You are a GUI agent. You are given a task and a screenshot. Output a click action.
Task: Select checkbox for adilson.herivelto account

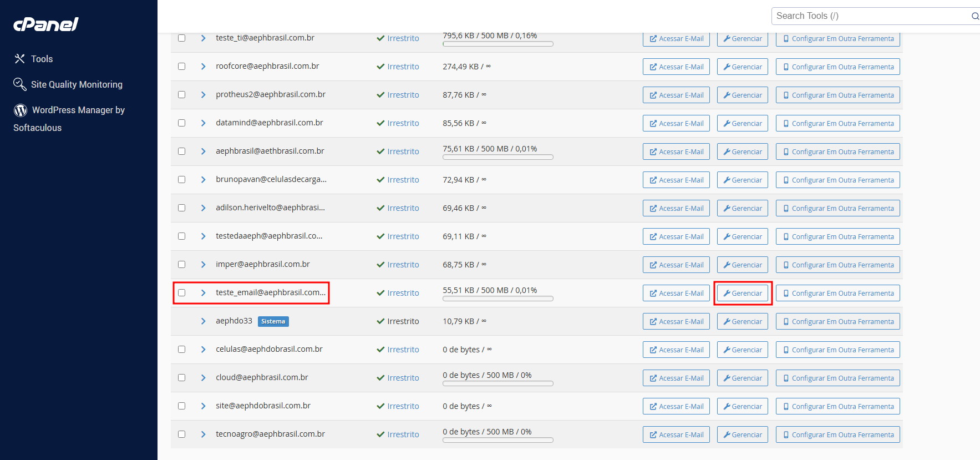tap(181, 208)
